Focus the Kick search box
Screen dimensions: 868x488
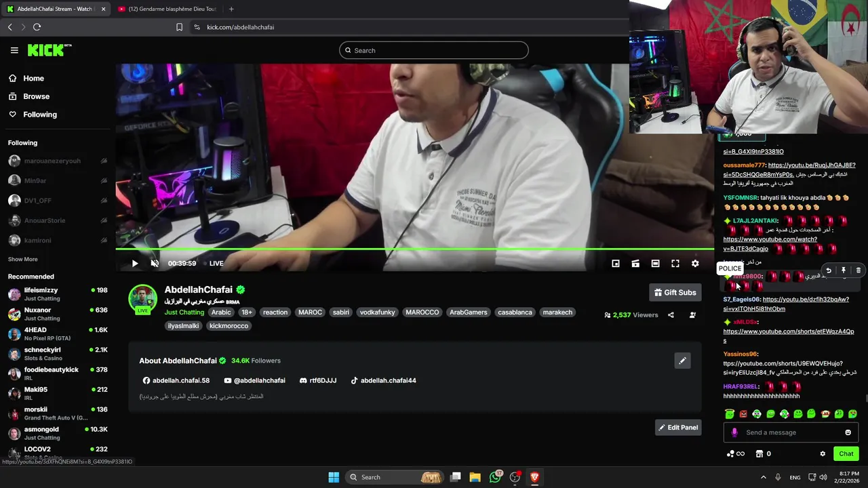click(434, 50)
